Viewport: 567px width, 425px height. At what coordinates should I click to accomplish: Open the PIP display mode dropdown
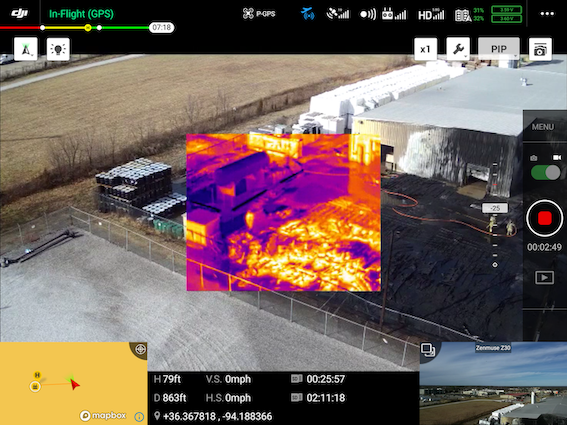pyautogui.click(x=499, y=49)
